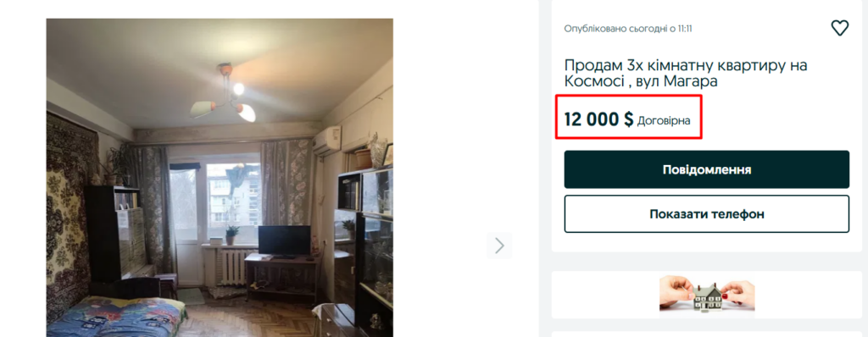Click the 12 000 $ price

[x=598, y=119]
